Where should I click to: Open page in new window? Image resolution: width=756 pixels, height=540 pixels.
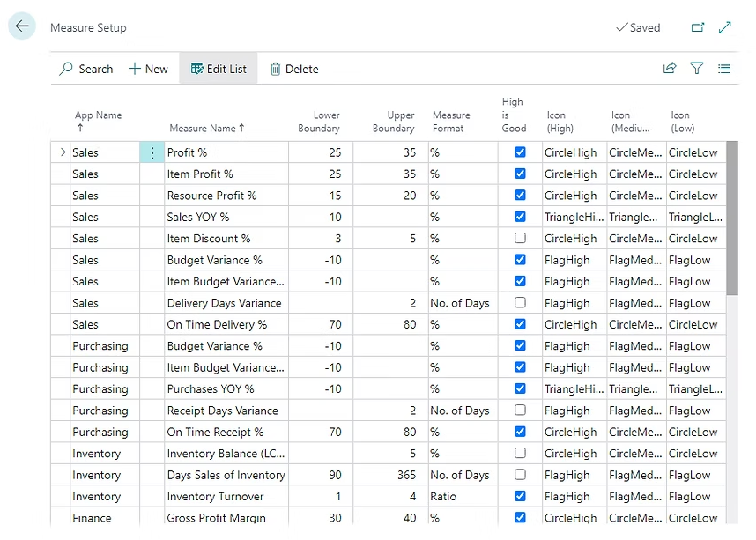click(x=698, y=27)
